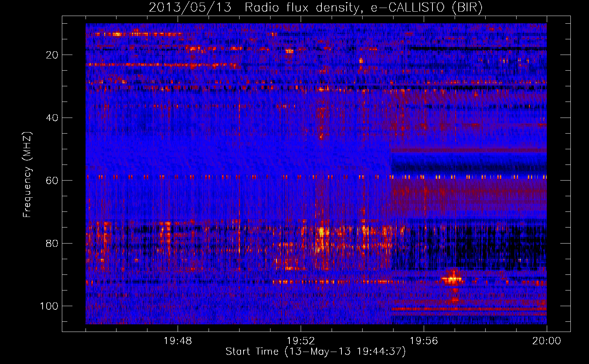This screenshot has width=589, height=364.
Task: Click the 19:52 time tick label
Action: point(301,341)
